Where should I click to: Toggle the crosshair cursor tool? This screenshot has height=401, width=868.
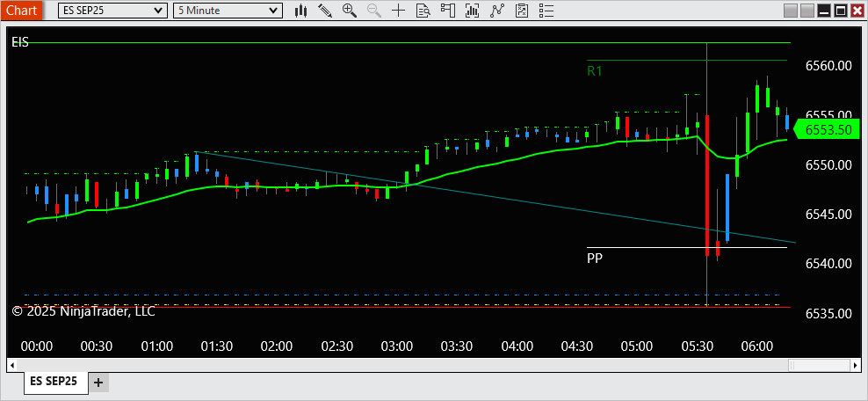pos(398,10)
